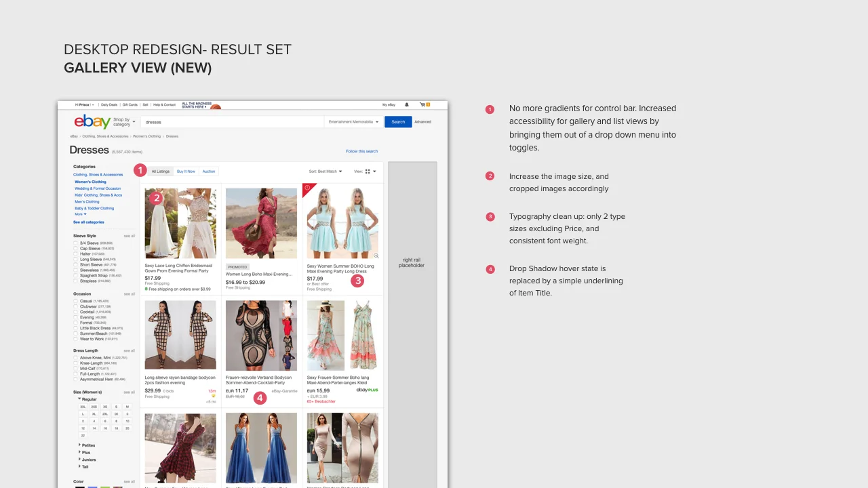This screenshot has width=868, height=488.
Task: Select size 14 button
Action: (x=94, y=428)
